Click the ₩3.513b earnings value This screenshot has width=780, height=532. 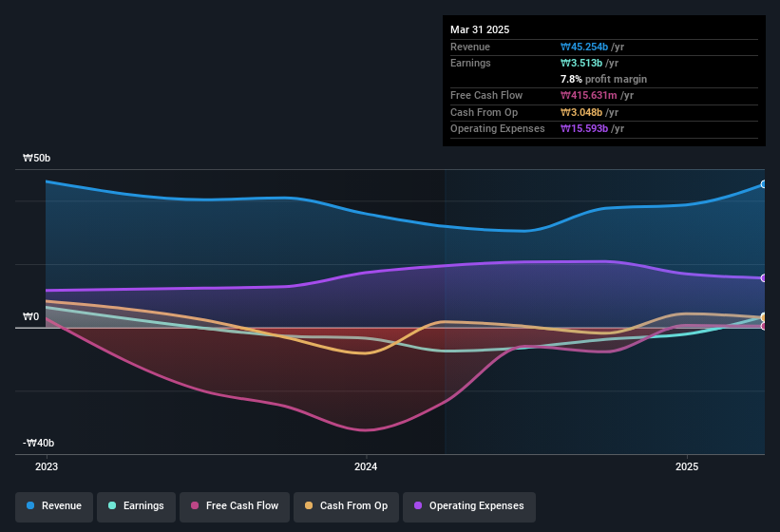(x=581, y=63)
